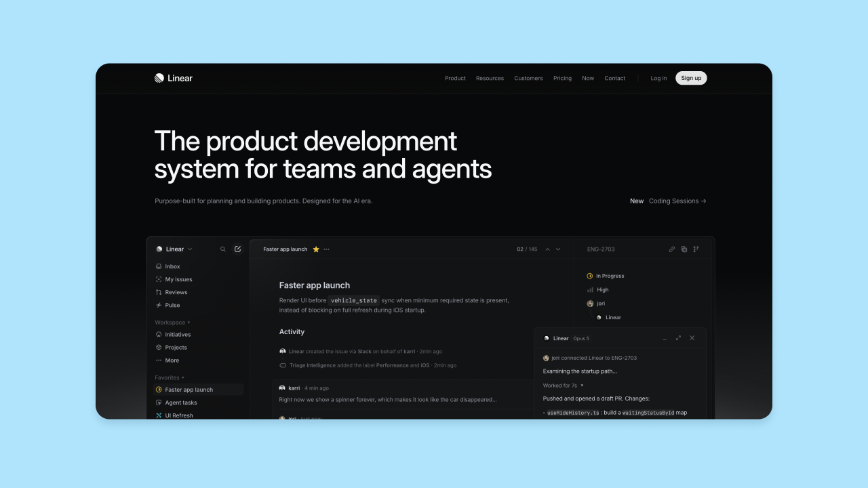Click the More ellipsis icon in the sidebar
This screenshot has height=488, width=868.
[159, 361]
